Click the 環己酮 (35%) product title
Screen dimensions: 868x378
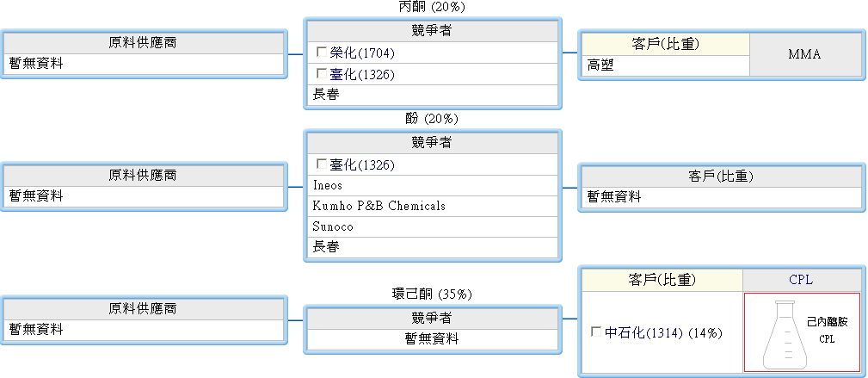coord(432,294)
